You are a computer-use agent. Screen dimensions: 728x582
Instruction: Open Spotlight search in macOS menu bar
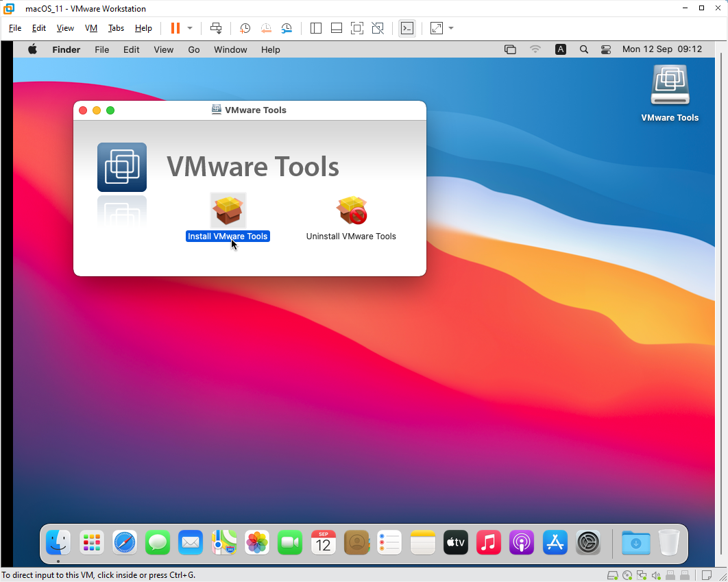coord(584,49)
